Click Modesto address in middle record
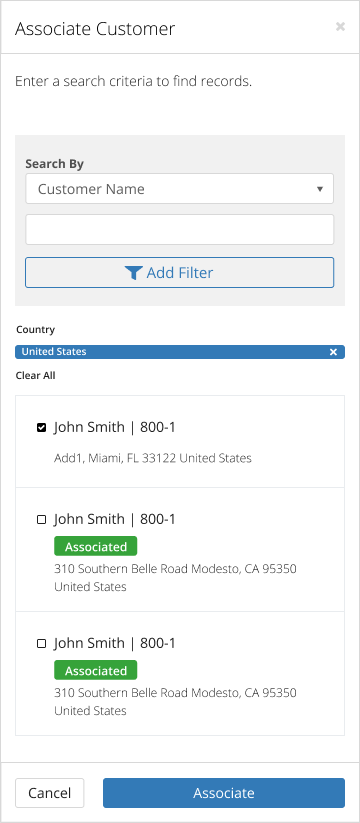Screen dimensions: 360x823 tap(175, 577)
